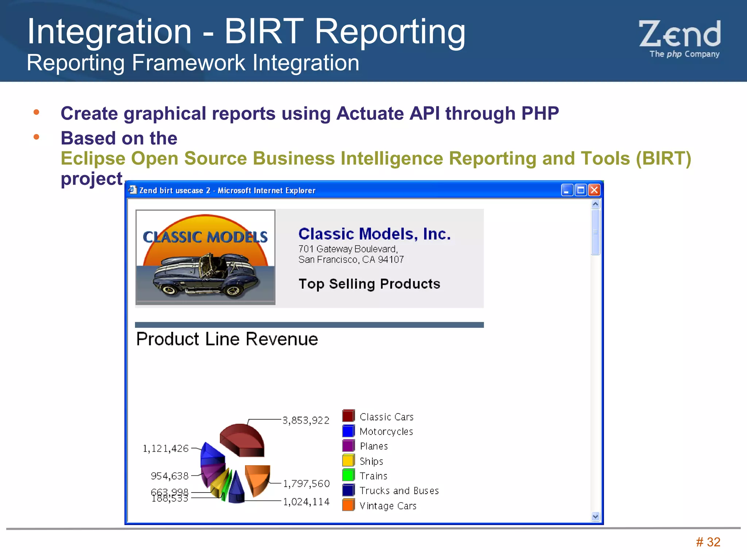Close the Zend birt usecase window
Viewport: 747px width, 560px height.
click(x=594, y=190)
